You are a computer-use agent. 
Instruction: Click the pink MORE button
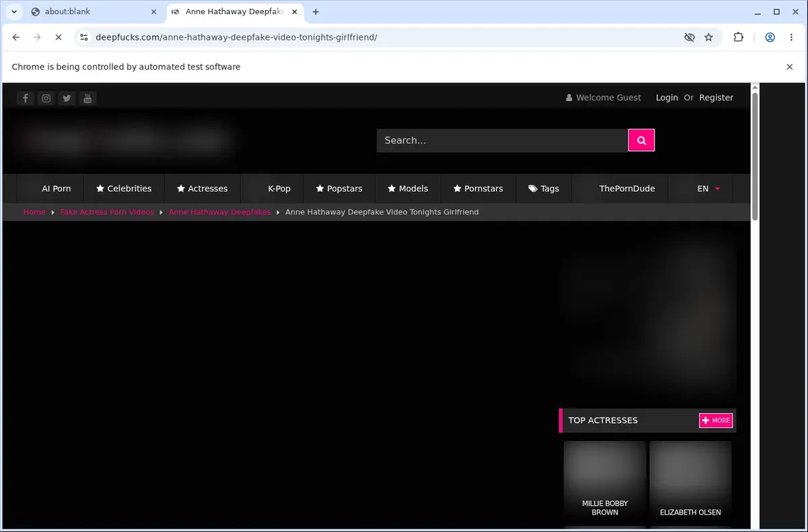tap(716, 420)
